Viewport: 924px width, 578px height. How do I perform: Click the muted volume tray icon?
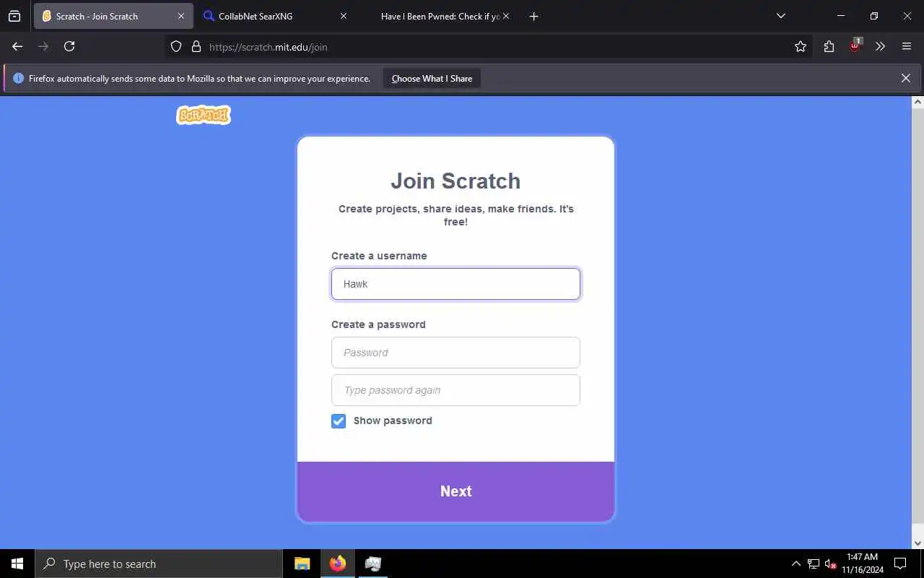[830, 564]
